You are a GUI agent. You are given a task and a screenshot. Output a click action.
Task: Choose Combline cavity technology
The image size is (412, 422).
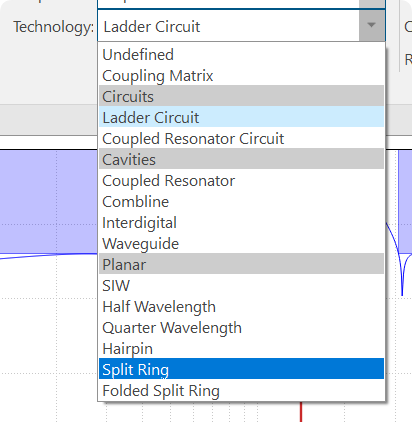click(x=241, y=201)
